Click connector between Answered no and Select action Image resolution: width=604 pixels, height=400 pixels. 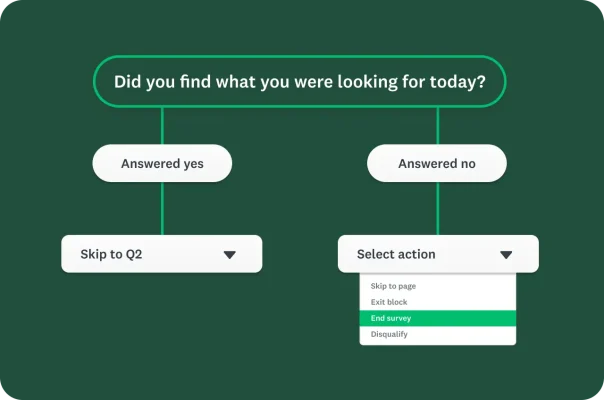437,208
